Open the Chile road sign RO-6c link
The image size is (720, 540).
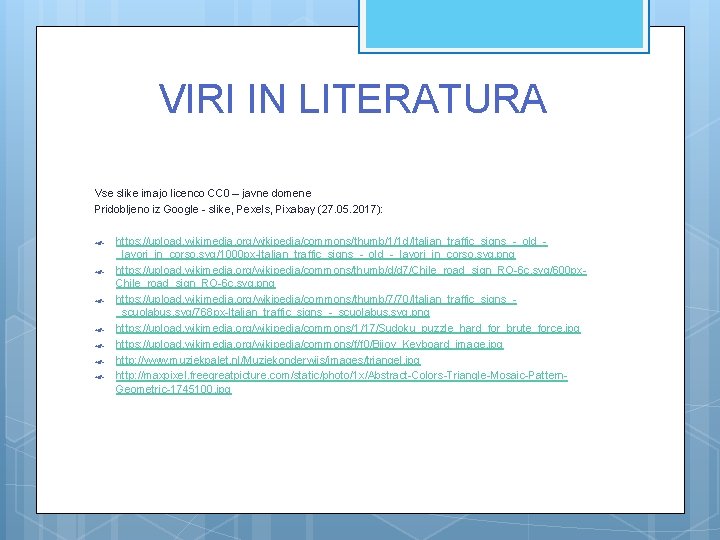click(x=351, y=276)
